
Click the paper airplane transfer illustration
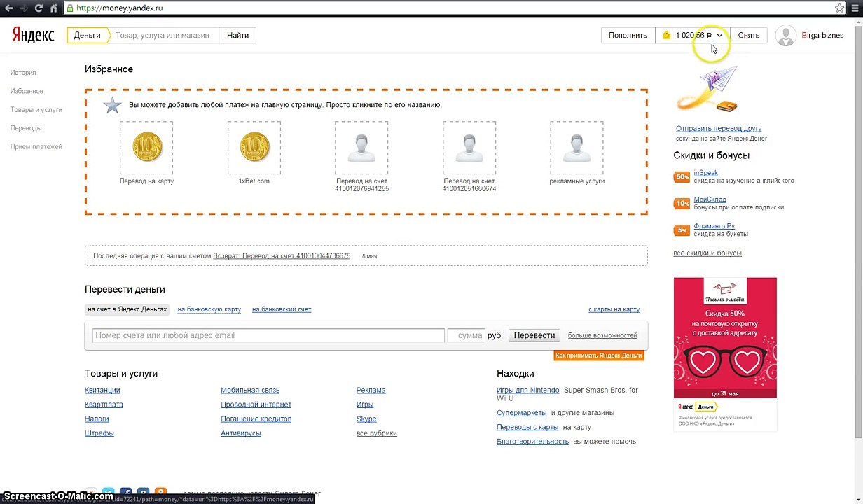pos(707,90)
